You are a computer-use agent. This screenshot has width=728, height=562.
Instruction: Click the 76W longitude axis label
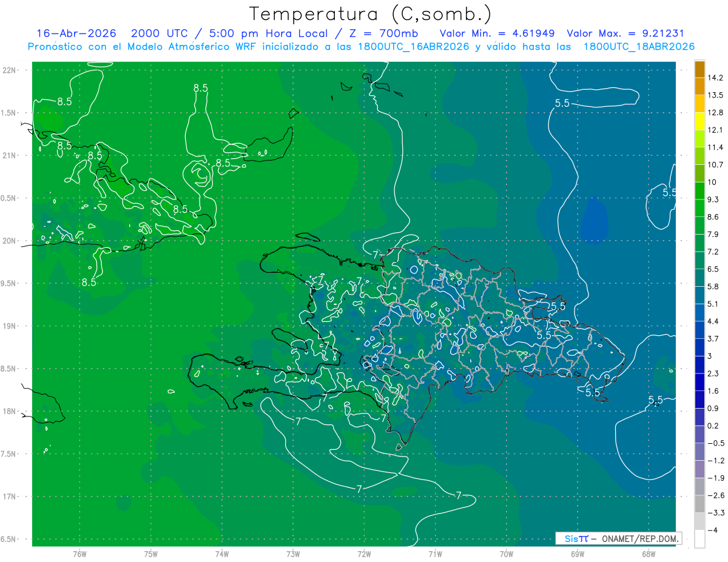click(x=79, y=554)
